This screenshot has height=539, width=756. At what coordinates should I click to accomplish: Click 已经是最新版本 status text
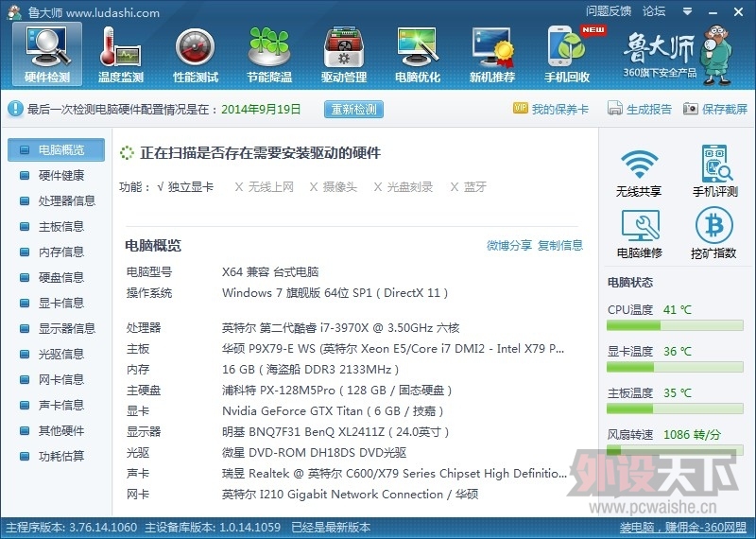pyautogui.click(x=331, y=527)
